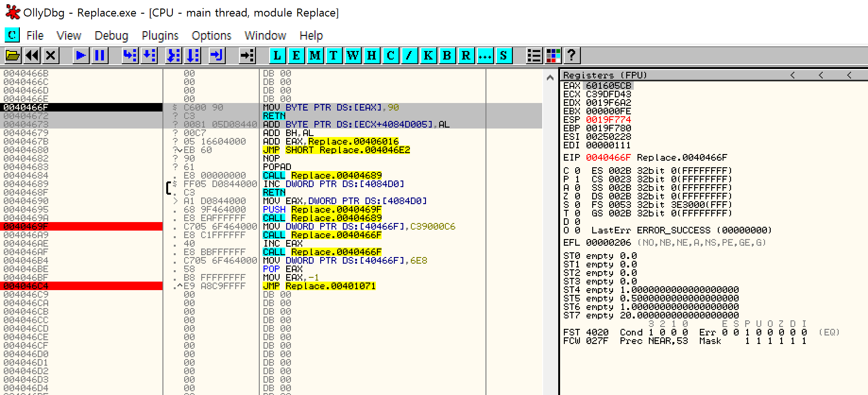Toggle the Z flag value
This screenshot has width=868, height=395.
coord(577,196)
